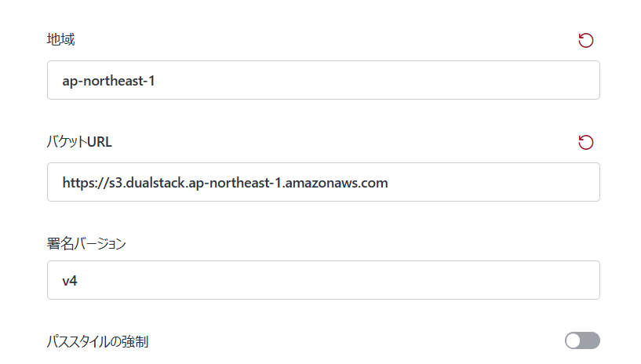The height and width of the screenshot is (364, 641).
Task: Click the grey track of the パススタイルの強制 switch
Action: 591,340
